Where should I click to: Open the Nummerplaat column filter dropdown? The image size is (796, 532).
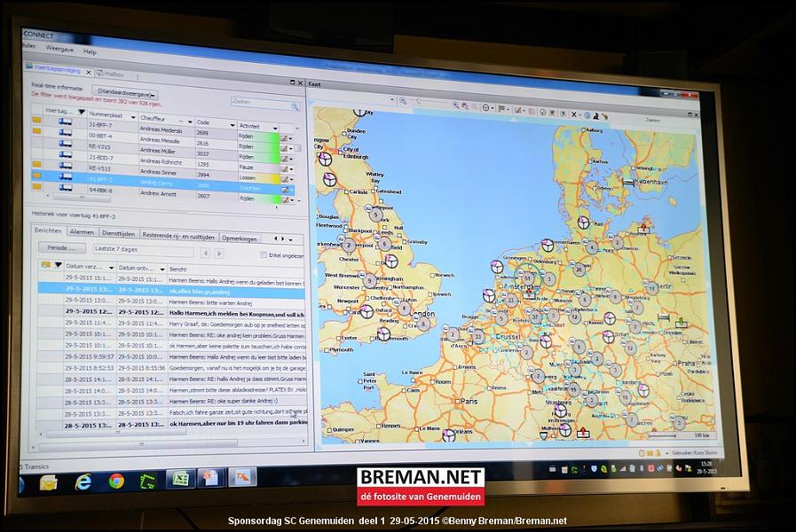point(133,117)
